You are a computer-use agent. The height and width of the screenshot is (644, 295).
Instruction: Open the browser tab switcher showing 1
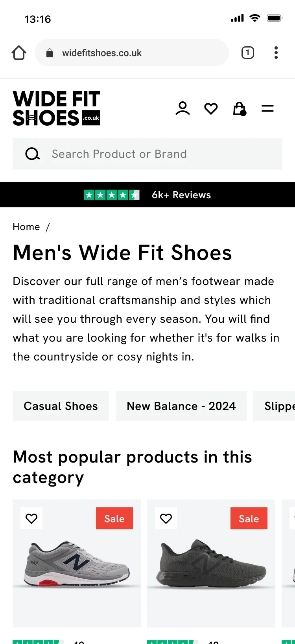point(248,53)
